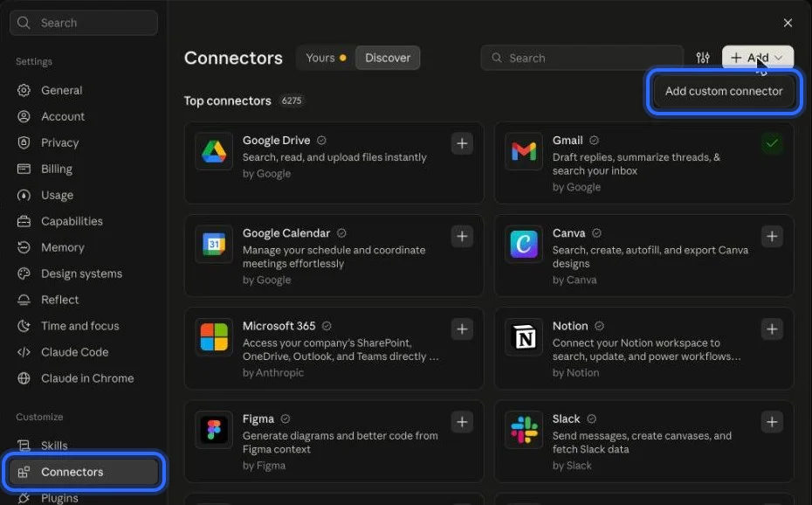This screenshot has height=505, width=812.
Task: Click the Microsoft 365 logo
Action: tap(214, 336)
